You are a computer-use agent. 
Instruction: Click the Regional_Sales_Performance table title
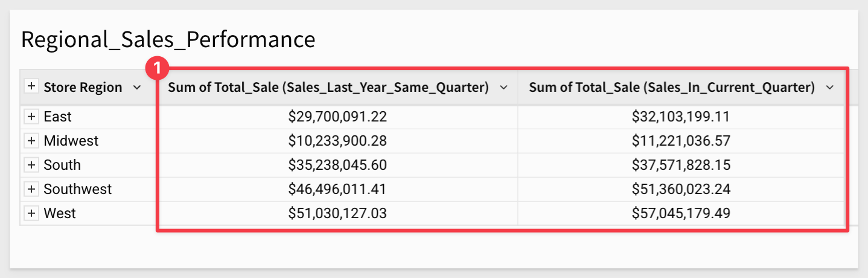tap(168, 39)
